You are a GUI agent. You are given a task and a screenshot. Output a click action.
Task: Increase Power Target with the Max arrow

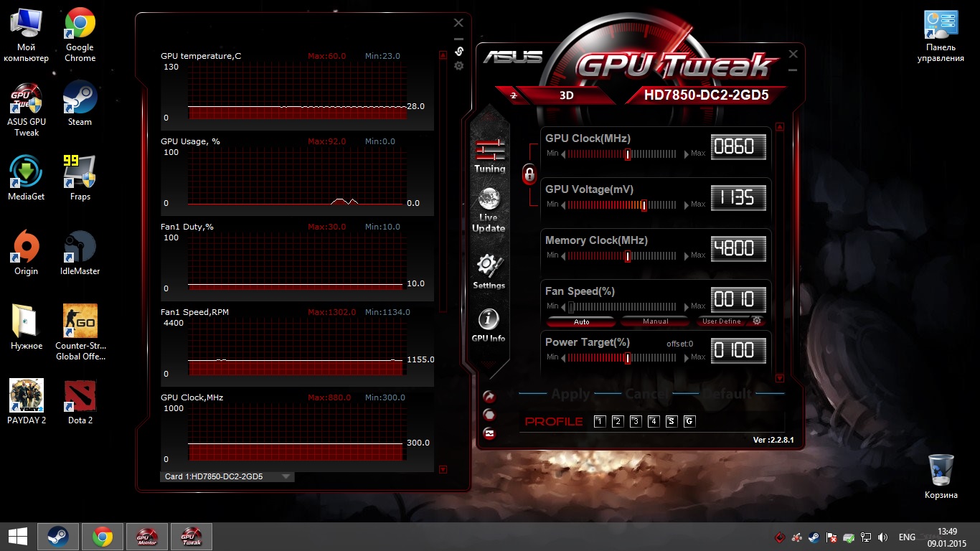686,357
